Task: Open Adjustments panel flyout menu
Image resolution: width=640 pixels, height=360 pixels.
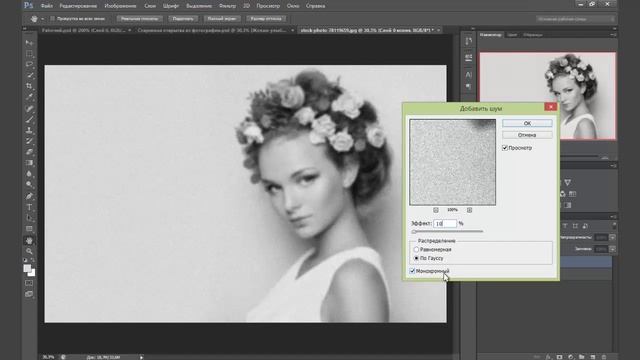Action: (x=613, y=166)
